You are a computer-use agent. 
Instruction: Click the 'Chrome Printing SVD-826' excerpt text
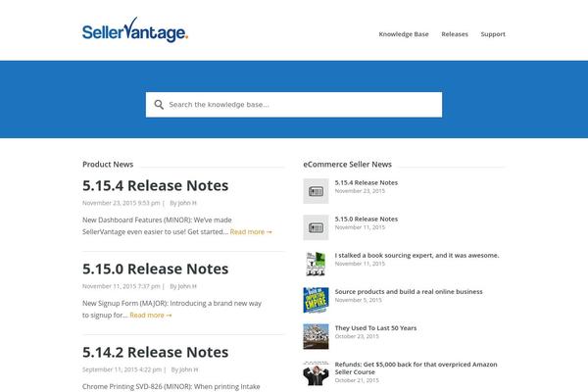coord(171,387)
